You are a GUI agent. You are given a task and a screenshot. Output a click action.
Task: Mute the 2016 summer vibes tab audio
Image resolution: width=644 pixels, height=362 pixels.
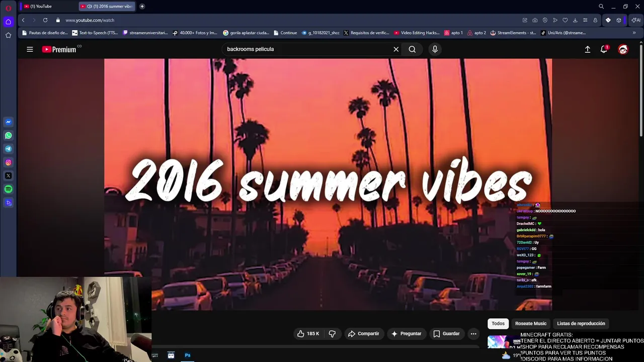coord(89,7)
